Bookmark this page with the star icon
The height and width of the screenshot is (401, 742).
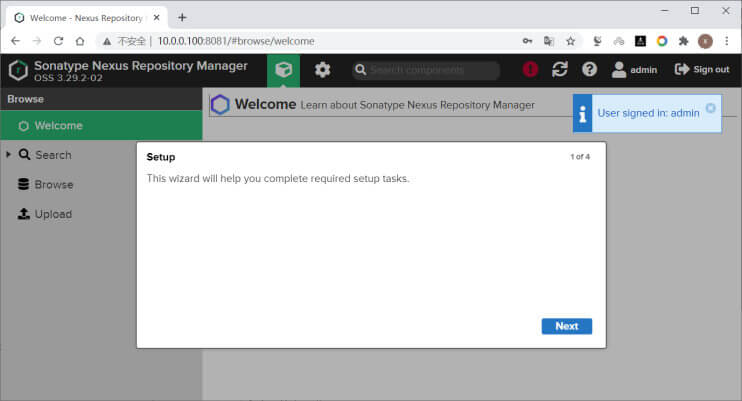(570, 41)
